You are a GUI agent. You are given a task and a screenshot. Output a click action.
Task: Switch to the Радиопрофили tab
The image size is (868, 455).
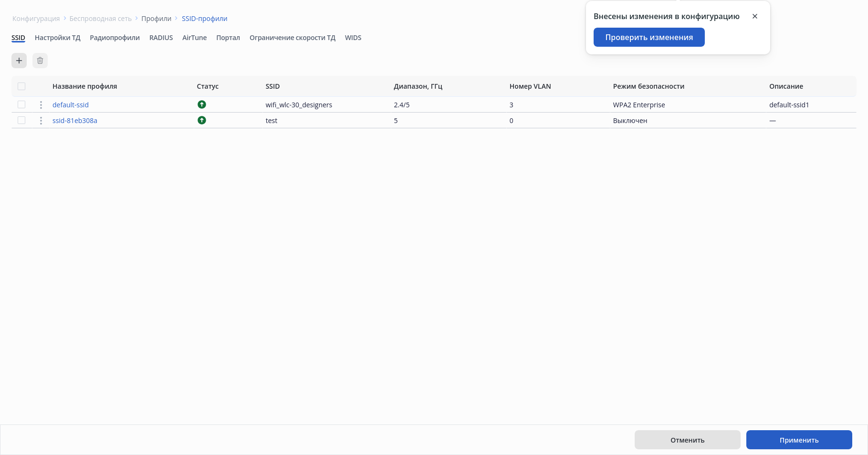tap(115, 38)
